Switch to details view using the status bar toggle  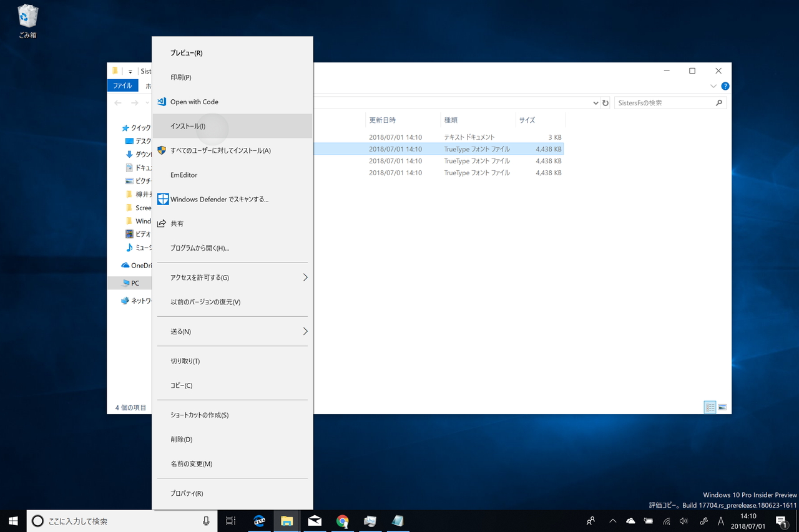click(x=710, y=407)
